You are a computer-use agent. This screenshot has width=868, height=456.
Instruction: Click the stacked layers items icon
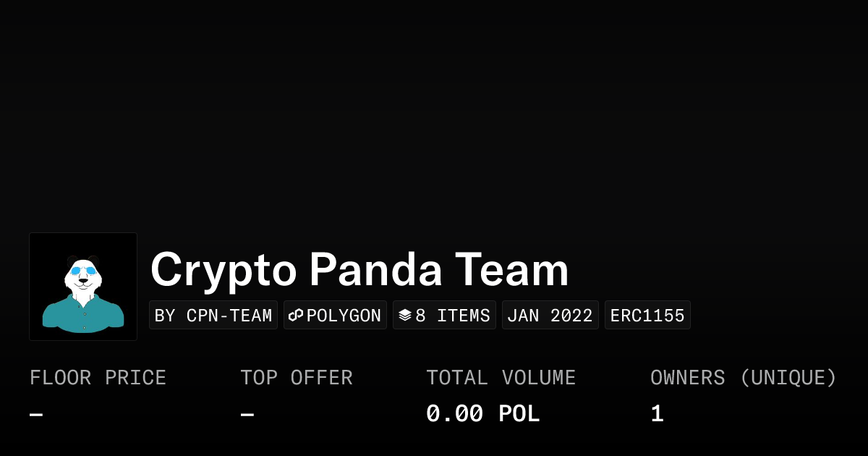click(x=405, y=316)
